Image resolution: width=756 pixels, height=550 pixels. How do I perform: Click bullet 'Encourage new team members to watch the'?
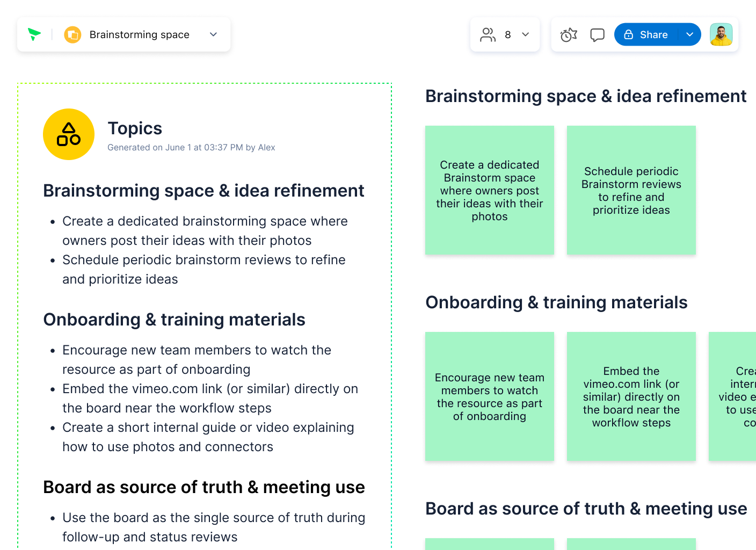[197, 360]
